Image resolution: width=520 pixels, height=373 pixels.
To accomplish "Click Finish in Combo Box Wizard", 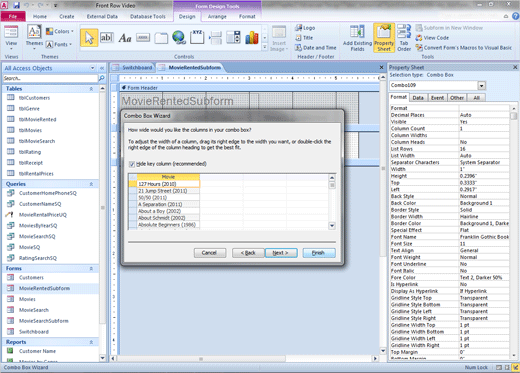I will tap(319, 253).
